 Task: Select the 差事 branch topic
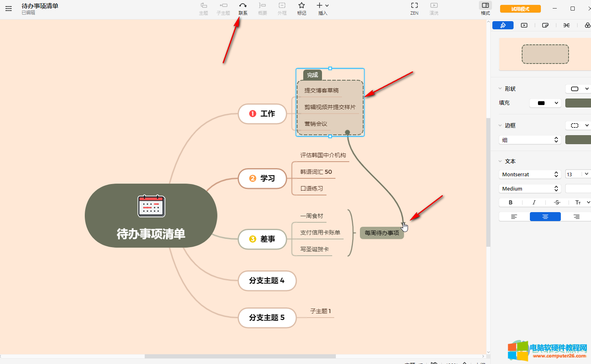(x=262, y=239)
